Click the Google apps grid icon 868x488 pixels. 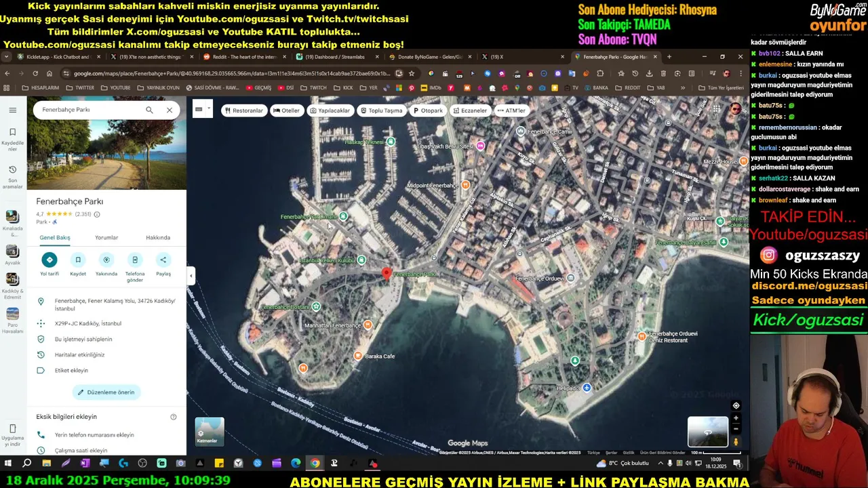pyautogui.click(x=717, y=109)
